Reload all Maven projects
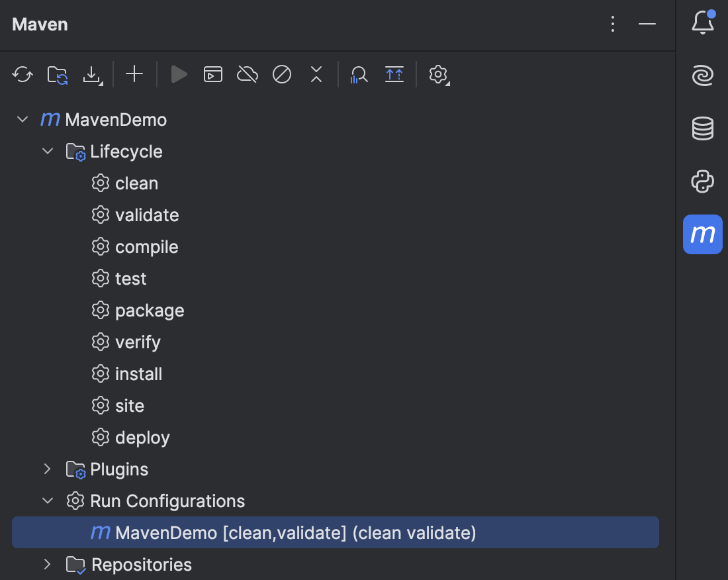The image size is (728, 580). (x=22, y=74)
